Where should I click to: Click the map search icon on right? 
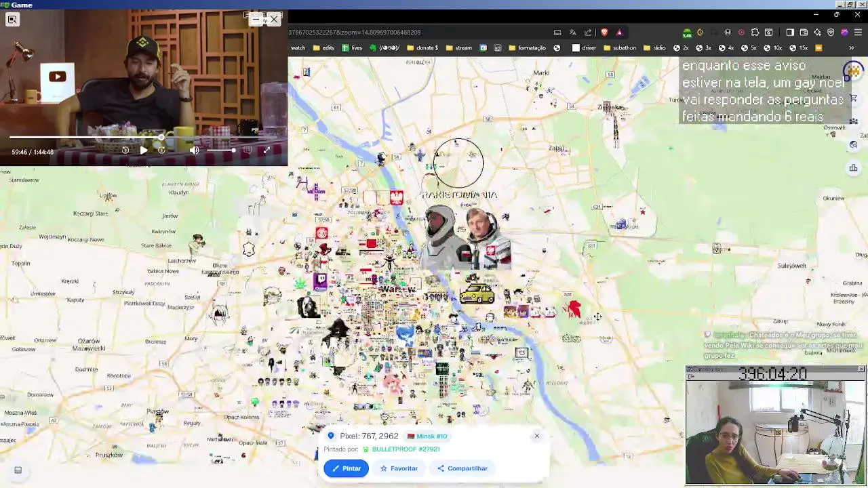(x=853, y=145)
